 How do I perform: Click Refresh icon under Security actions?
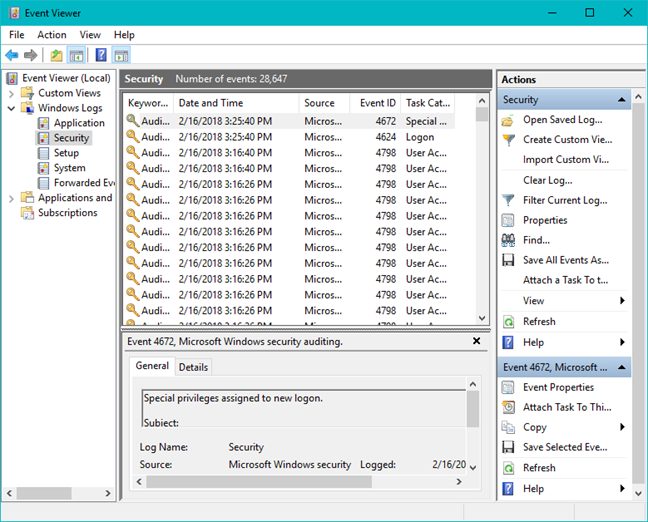point(508,322)
